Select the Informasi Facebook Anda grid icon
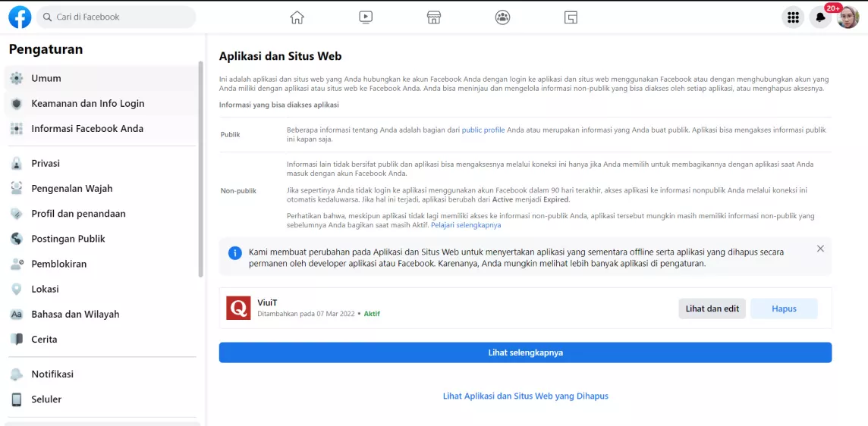This screenshot has width=868, height=426. coord(17,129)
